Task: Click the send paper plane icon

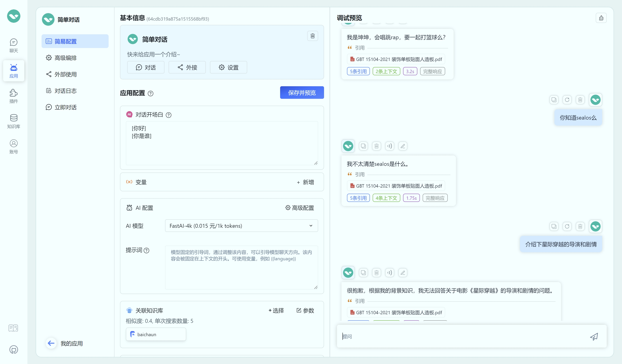Action: click(x=594, y=336)
